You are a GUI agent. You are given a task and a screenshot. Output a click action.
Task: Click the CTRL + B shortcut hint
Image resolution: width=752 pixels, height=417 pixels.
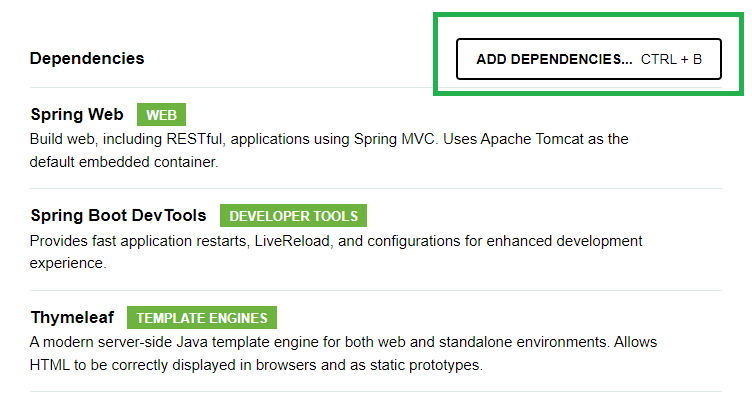pyautogui.click(x=672, y=59)
